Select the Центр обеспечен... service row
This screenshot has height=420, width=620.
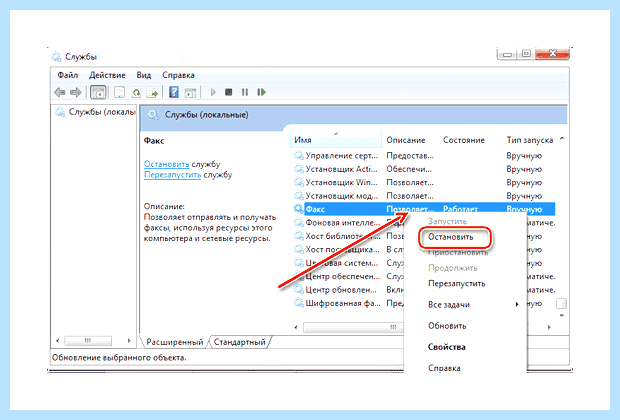coord(348,276)
